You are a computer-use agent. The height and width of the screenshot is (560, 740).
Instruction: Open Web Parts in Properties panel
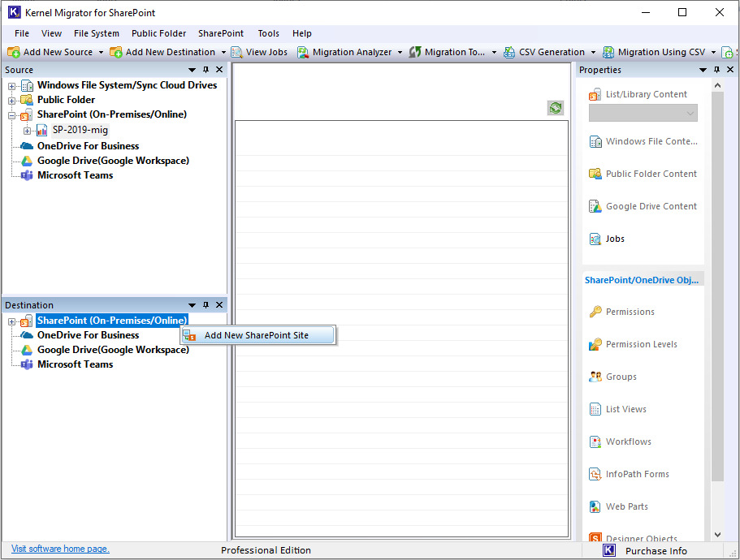coord(618,506)
